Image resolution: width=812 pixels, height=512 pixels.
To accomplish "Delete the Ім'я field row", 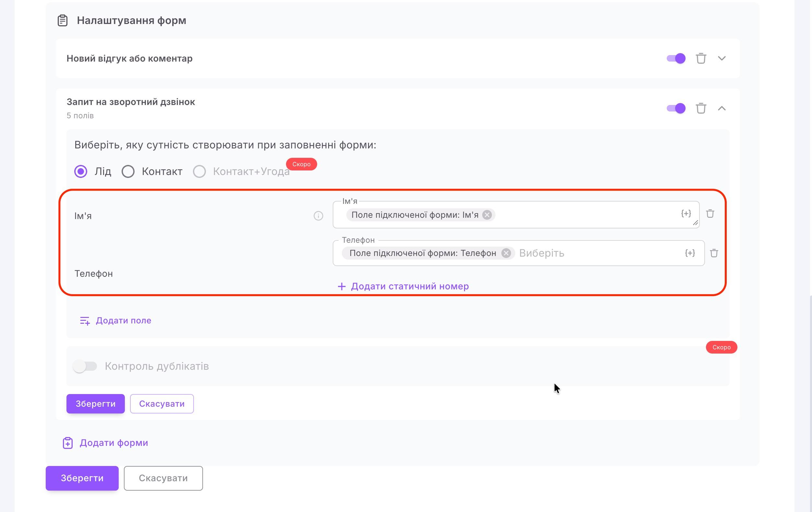I will tap(710, 213).
